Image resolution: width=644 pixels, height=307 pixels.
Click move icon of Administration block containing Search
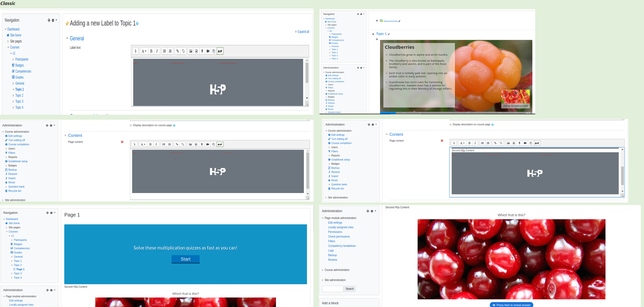click(x=368, y=211)
